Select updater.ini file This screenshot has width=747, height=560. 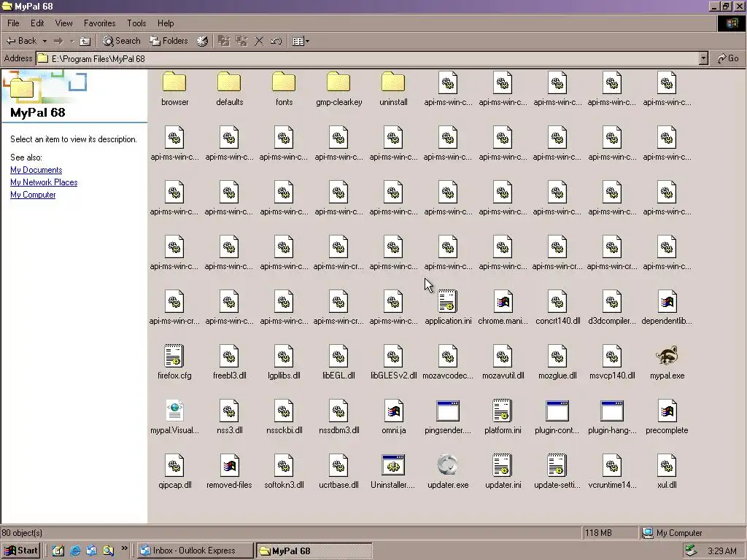coord(503,472)
